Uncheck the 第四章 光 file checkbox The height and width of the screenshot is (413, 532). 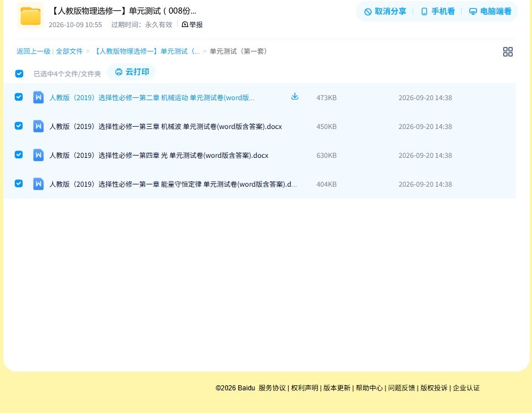19,154
